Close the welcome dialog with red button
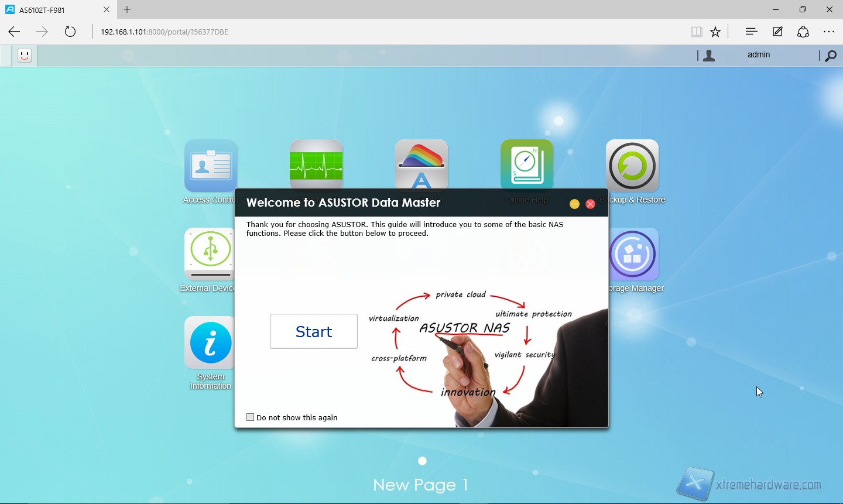 (590, 204)
